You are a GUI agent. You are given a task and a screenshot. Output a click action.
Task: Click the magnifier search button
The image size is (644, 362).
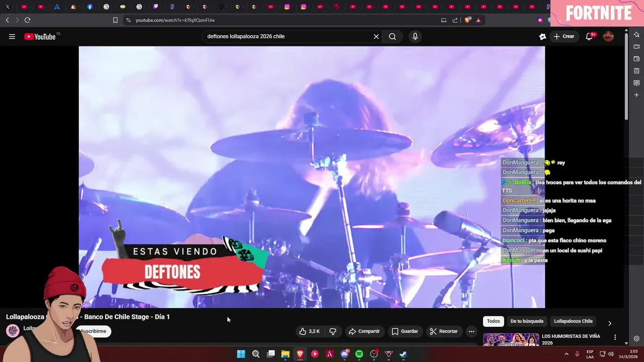[392, 36]
